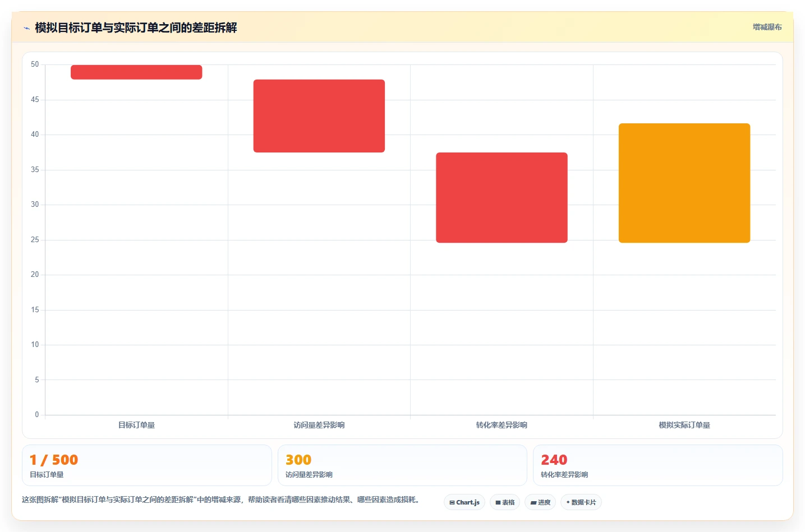Select the red 转化率差异影响 waterfall bar

[x=502, y=197]
